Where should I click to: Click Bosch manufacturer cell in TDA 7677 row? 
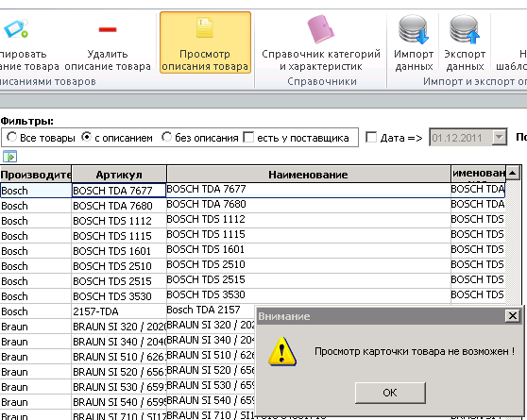click(36, 191)
